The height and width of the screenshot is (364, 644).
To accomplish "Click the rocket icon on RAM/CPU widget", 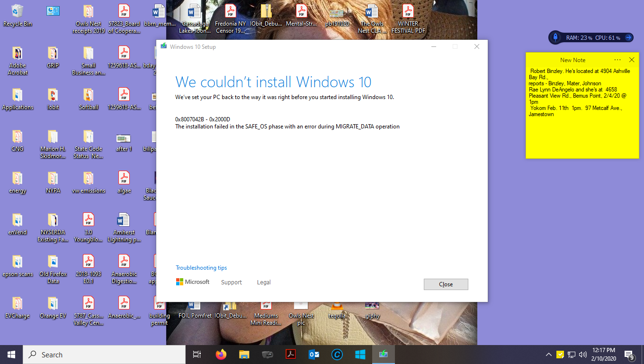I will [x=556, y=37].
